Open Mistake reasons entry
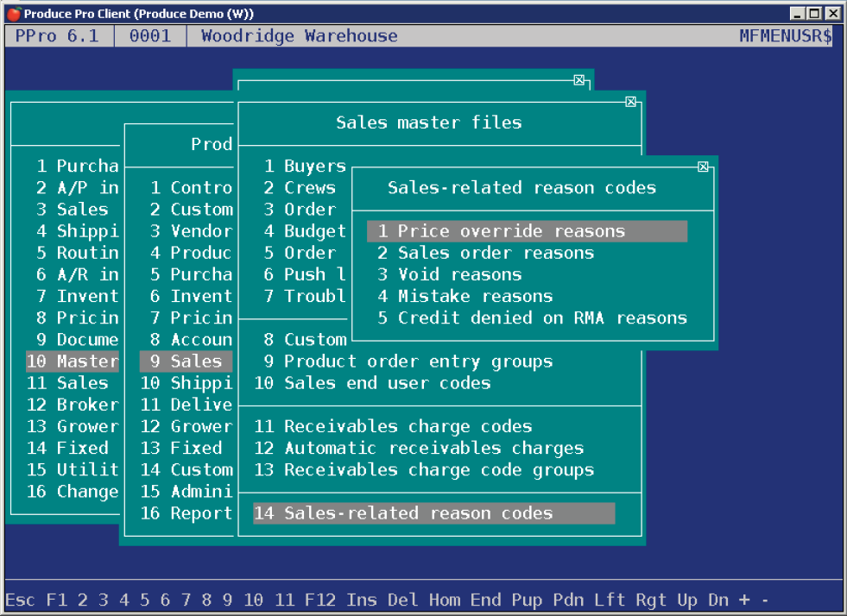Screen dimensions: 847x616 pos(465,296)
